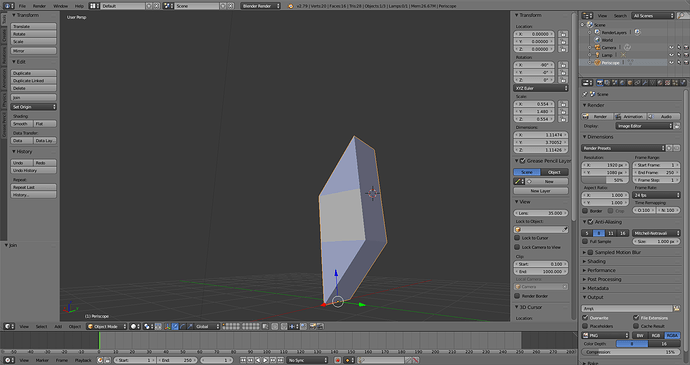Click the 3D manipulator toggle icon
The image size is (690, 365).
coord(168,326)
